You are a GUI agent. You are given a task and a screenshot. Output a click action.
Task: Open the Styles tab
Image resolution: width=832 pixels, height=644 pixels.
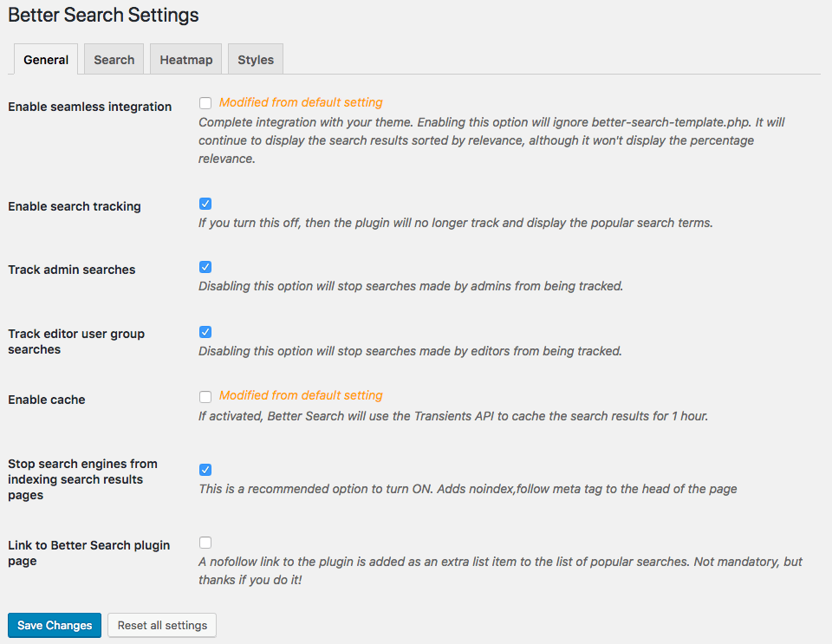pos(256,60)
